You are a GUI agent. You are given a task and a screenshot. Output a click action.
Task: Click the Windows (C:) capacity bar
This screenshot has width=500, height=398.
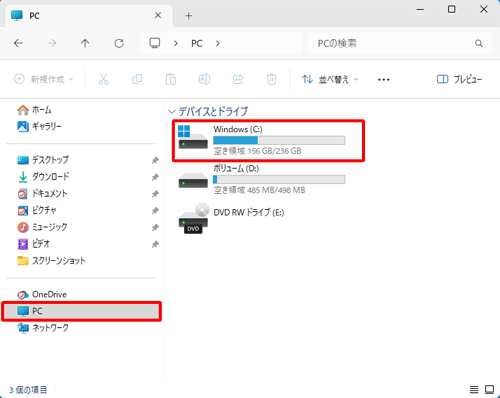[279, 140]
